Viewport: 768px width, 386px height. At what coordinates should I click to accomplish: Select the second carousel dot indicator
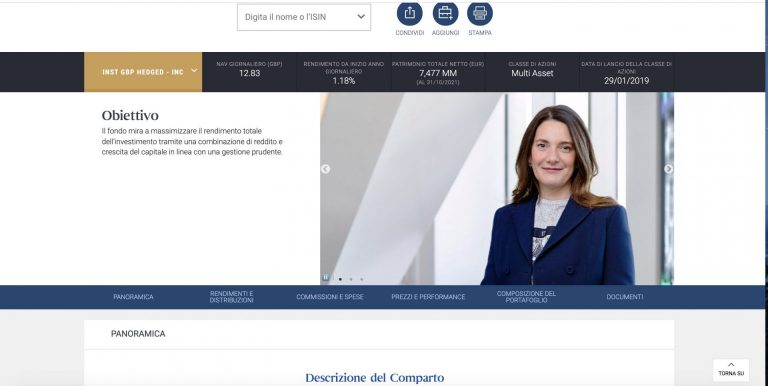pos(351,279)
